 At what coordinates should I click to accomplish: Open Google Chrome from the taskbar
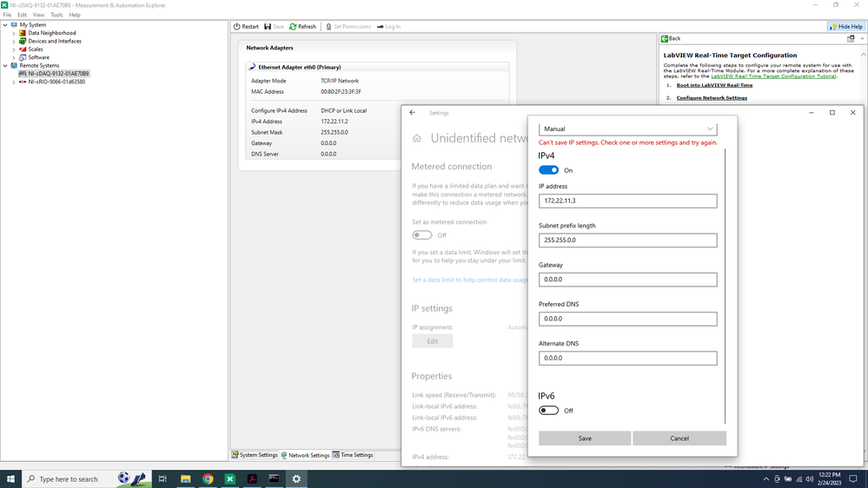pyautogui.click(x=208, y=478)
